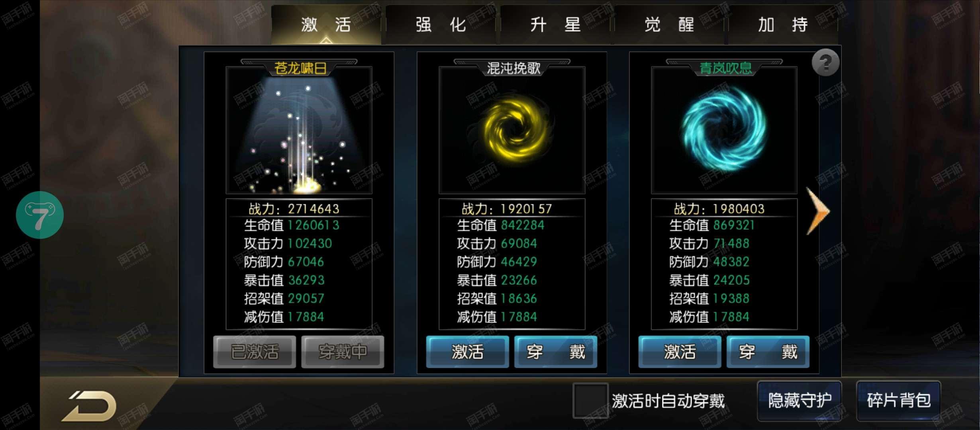
Task: Select the 苍龙啸日 light beam image
Action: tap(299, 131)
